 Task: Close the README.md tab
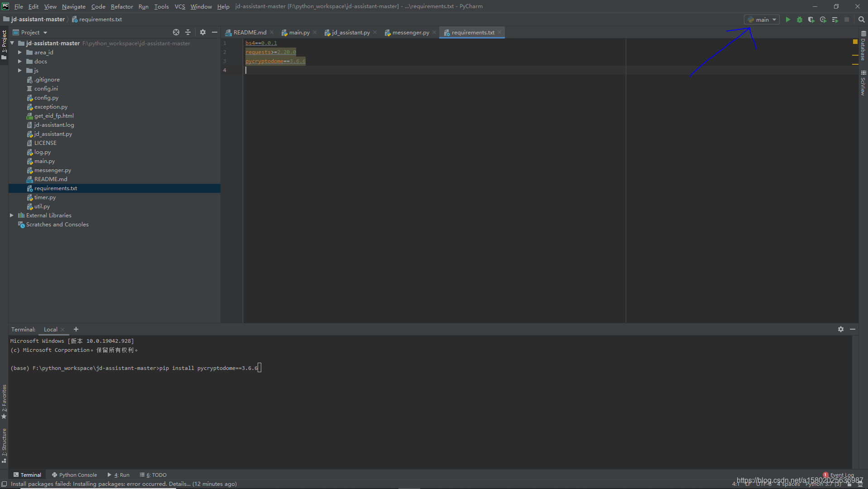tap(272, 32)
